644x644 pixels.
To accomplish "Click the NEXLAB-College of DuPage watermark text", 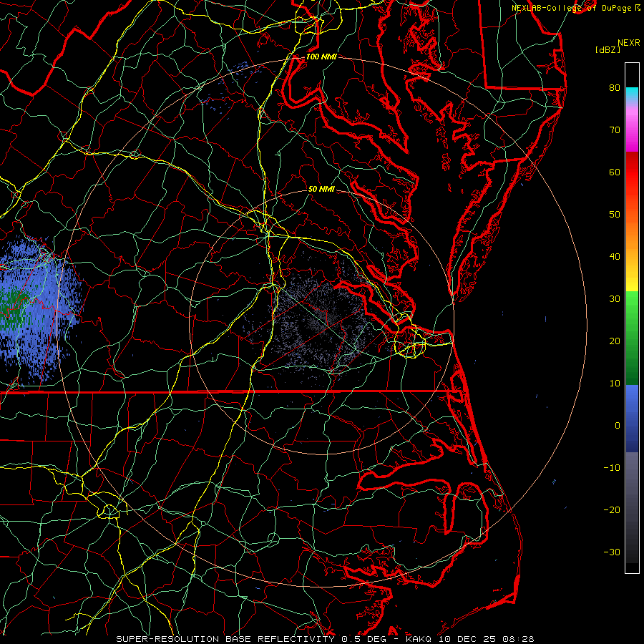I will pos(571,8).
